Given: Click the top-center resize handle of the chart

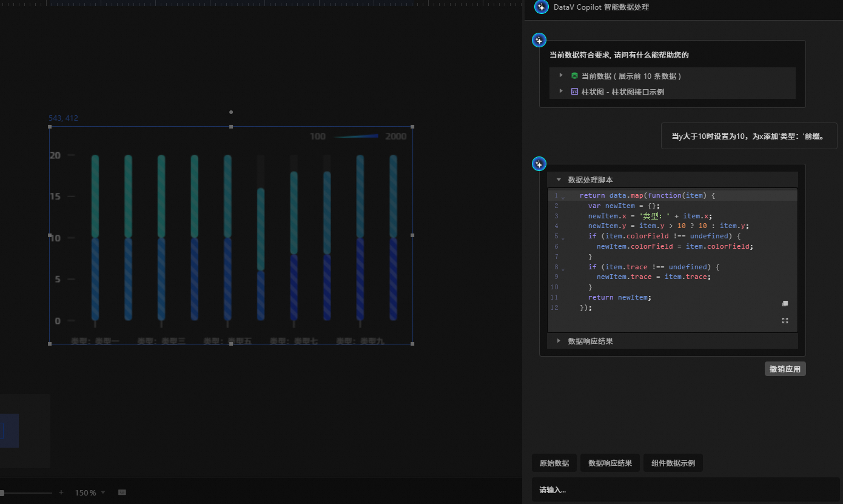Looking at the screenshot, I should coord(231,127).
